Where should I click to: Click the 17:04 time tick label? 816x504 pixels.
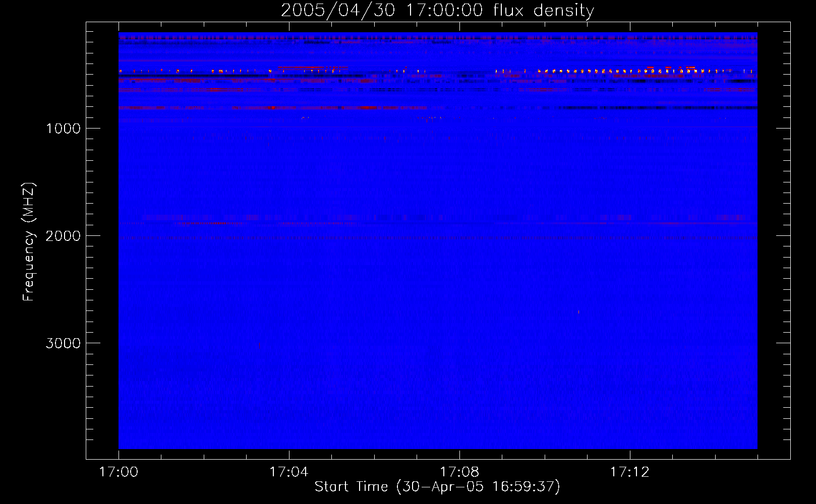click(x=289, y=472)
